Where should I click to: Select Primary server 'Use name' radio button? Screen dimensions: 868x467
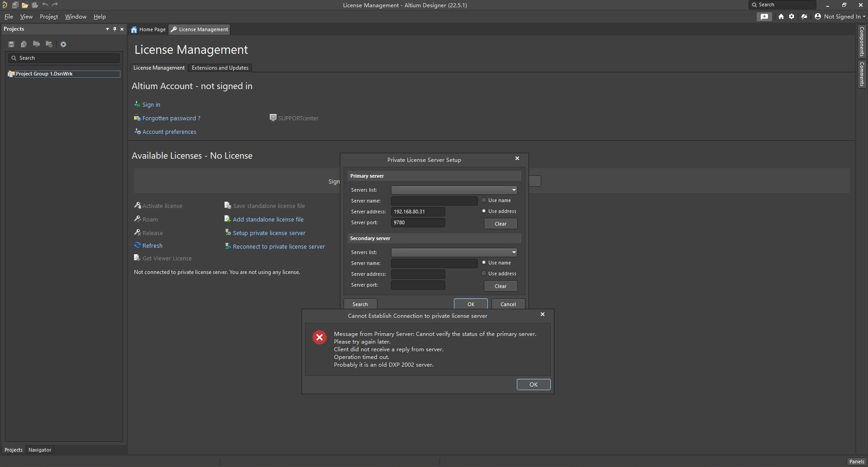[484, 200]
